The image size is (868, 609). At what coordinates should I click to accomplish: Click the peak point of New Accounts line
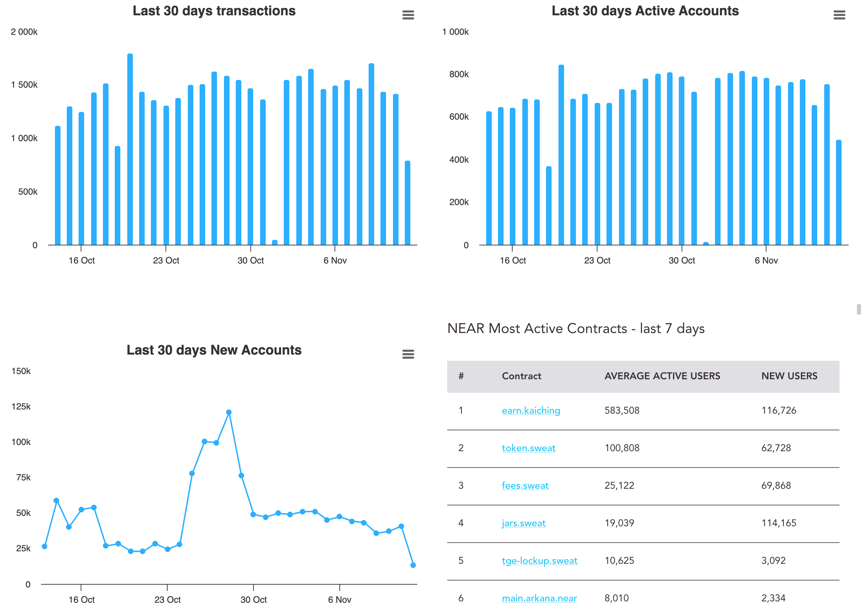click(x=229, y=412)
